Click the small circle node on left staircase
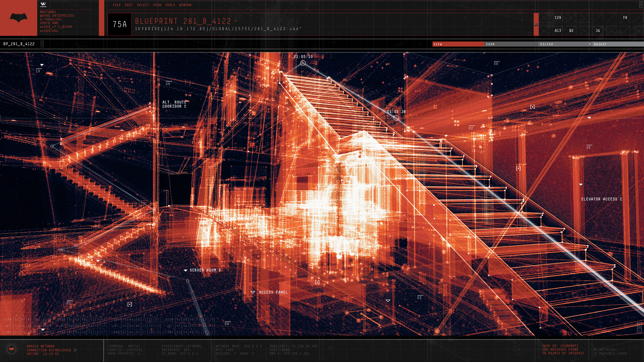 52,146
